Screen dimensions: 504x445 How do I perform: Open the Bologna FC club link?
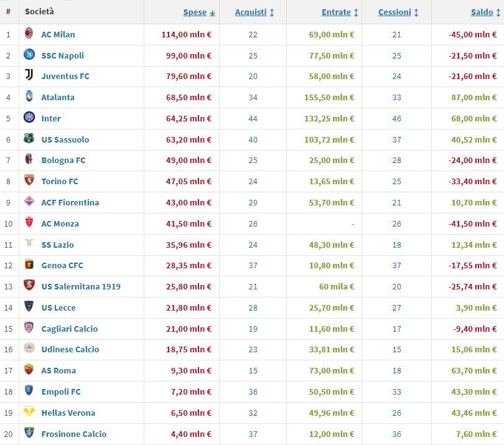(63, 160)
